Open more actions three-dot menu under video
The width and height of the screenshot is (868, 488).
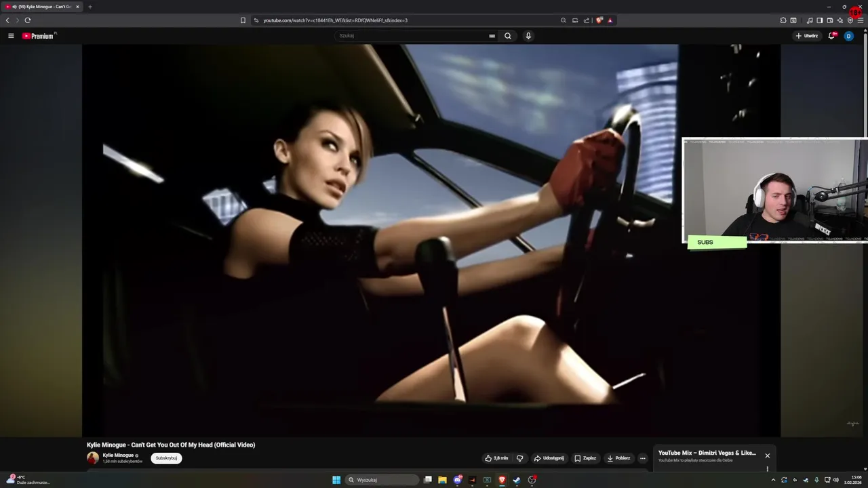[x=643, y=458]
